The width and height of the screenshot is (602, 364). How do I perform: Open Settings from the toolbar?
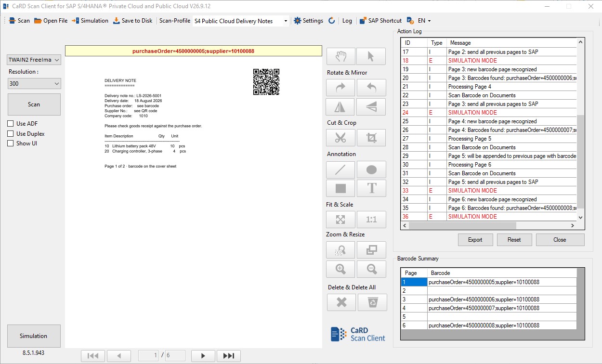[308, 21]
